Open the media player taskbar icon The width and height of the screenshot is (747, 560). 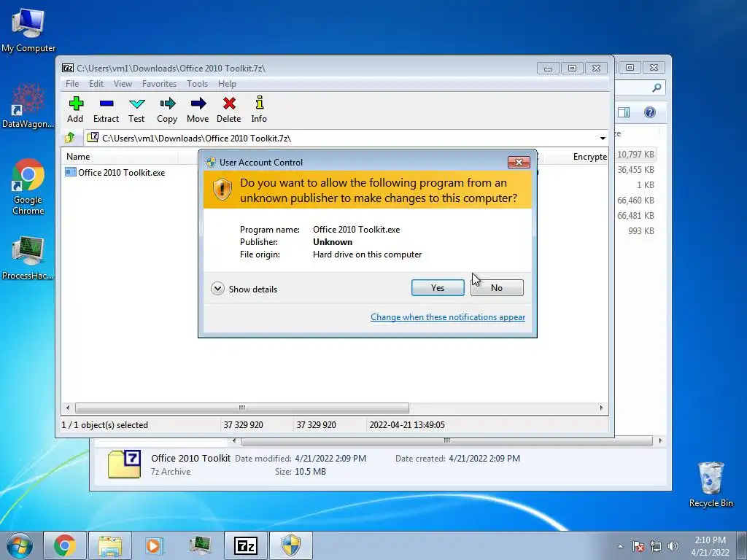(x=155, y=545)
